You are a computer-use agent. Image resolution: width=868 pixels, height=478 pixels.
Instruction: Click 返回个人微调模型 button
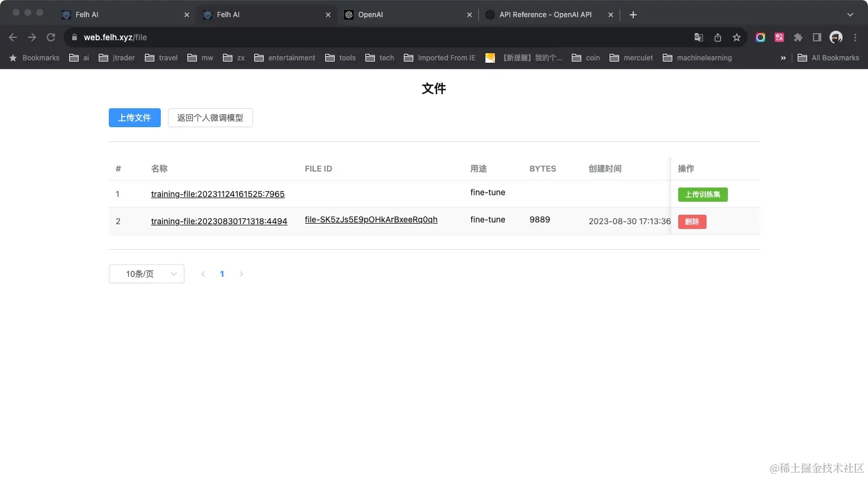210,118
